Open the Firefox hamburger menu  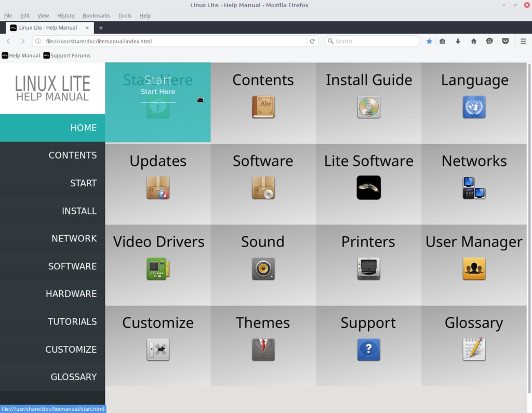(x=523, y=41)
